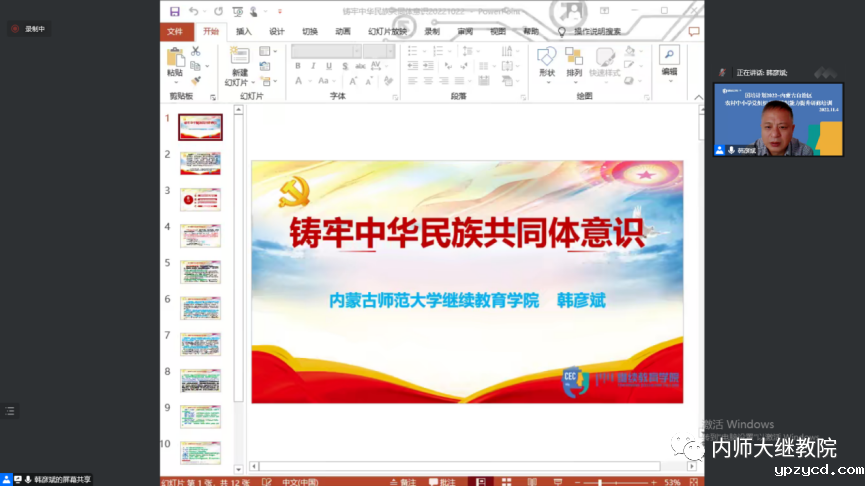The width and height of the screenshot is (865, 486).
Task: Select slide 3 thumbnail in slide panel
Action: pyautogui.click(x=200, y=199)
